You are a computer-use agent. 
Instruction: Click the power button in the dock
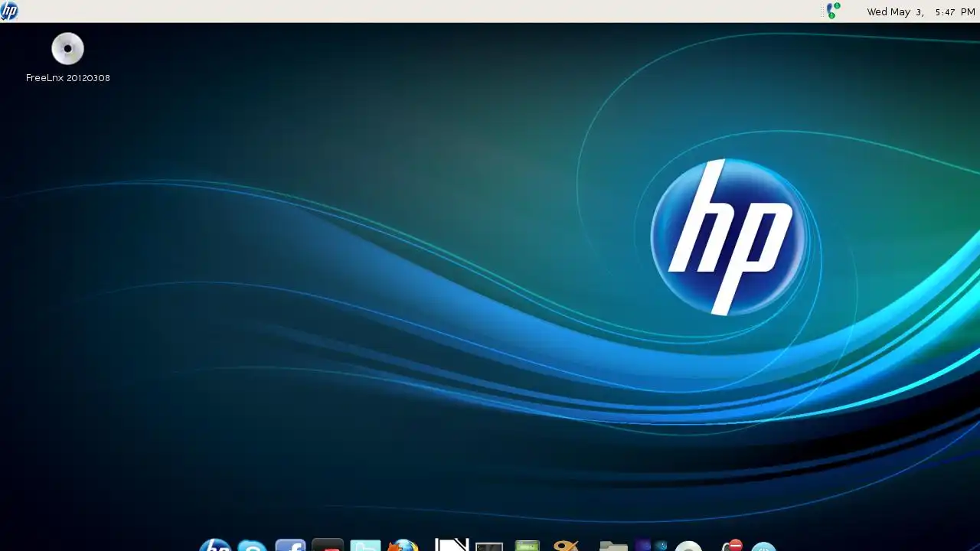763,546
